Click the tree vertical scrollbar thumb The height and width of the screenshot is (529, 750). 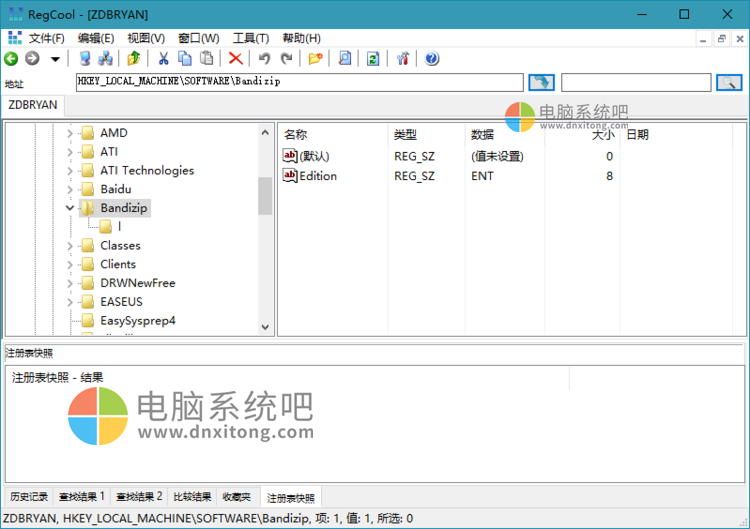pos(265,196)
